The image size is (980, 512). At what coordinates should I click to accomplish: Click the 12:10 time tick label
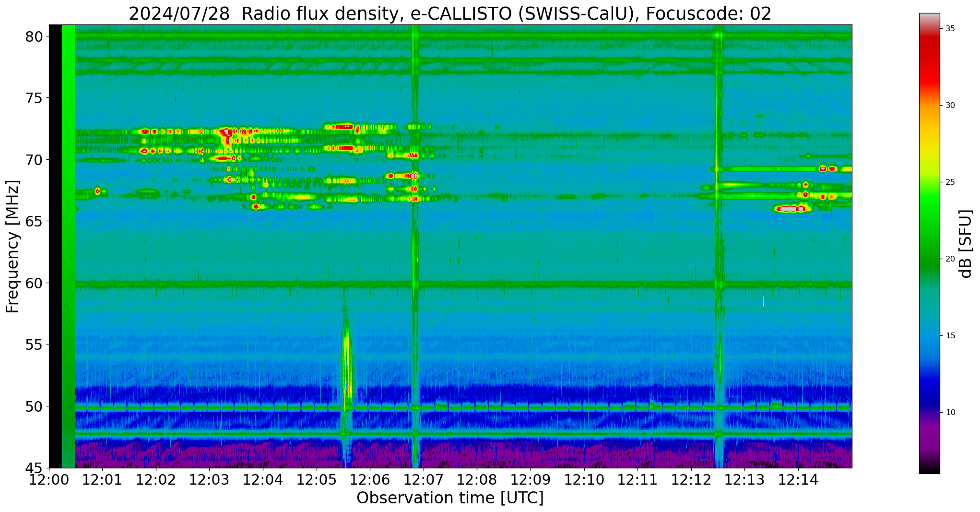coord(584,480)
